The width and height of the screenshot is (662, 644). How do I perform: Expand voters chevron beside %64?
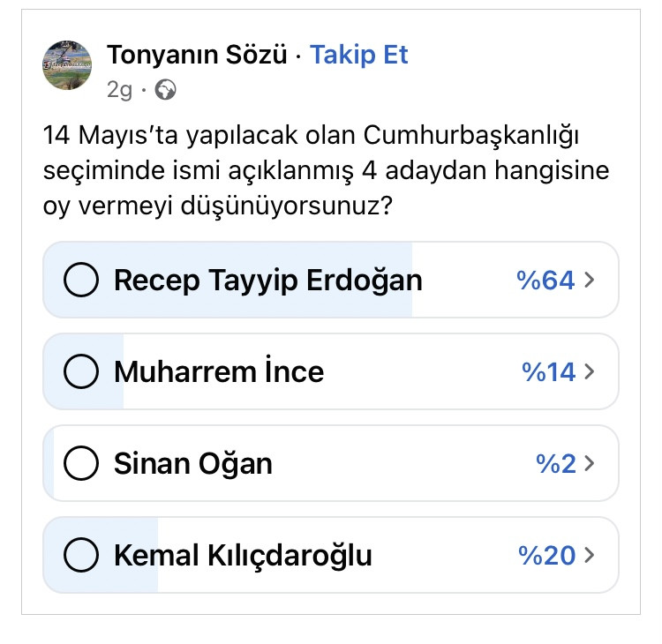[590, 280]
